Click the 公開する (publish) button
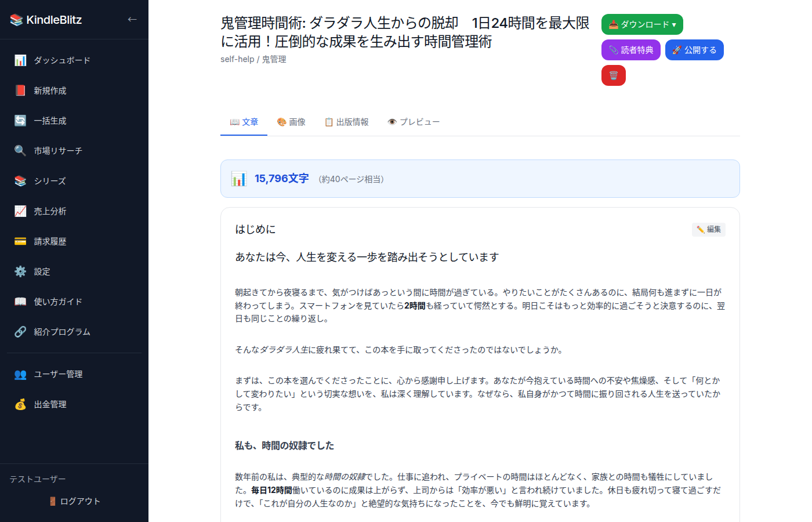 694,49
